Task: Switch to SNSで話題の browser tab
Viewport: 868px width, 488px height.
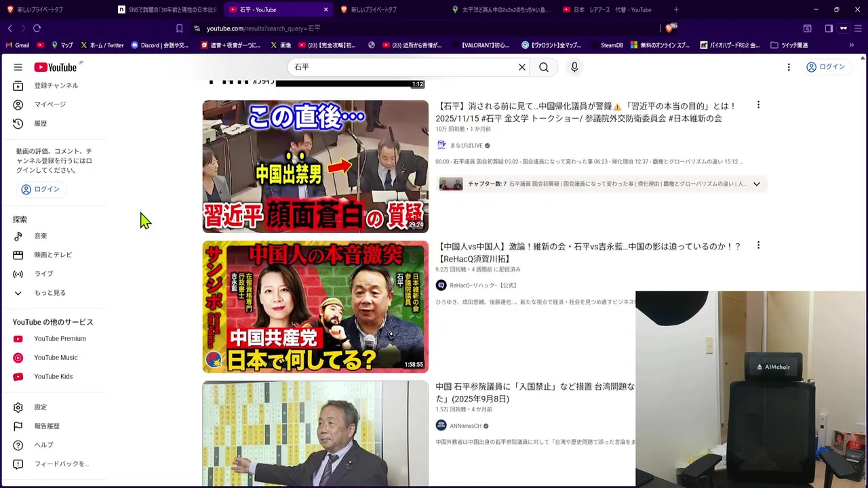Action: pos(167,9)
